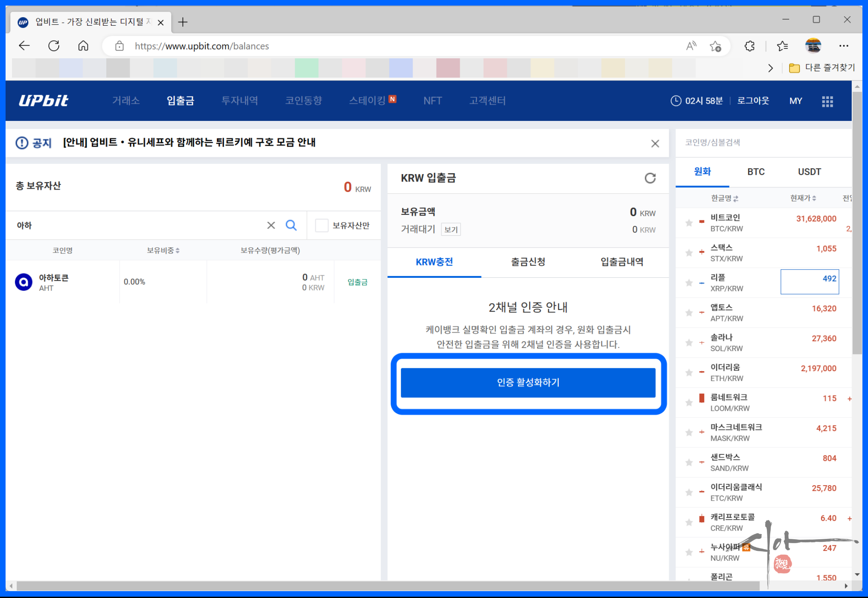The width and height of the screenshot is (868, 598).
Task: Favorite 비트코인 with its star toggle
Action: [x=689, y=223]
